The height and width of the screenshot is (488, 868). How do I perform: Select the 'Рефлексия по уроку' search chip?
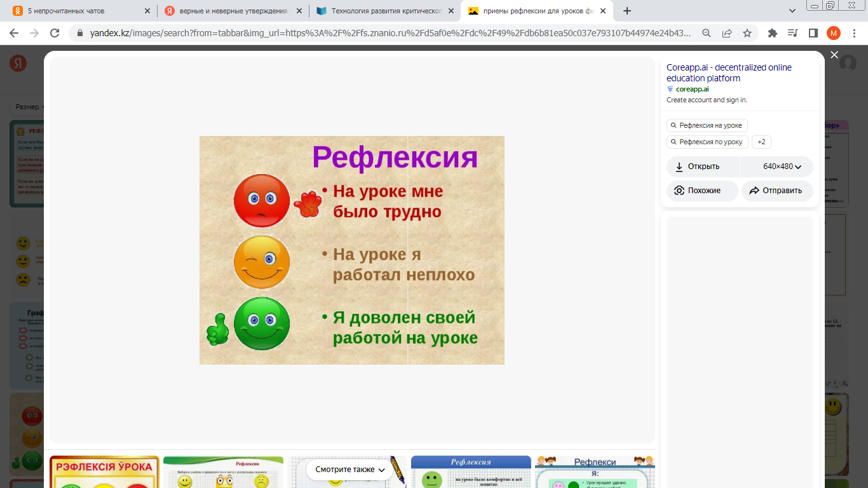[x=707, y=142]
